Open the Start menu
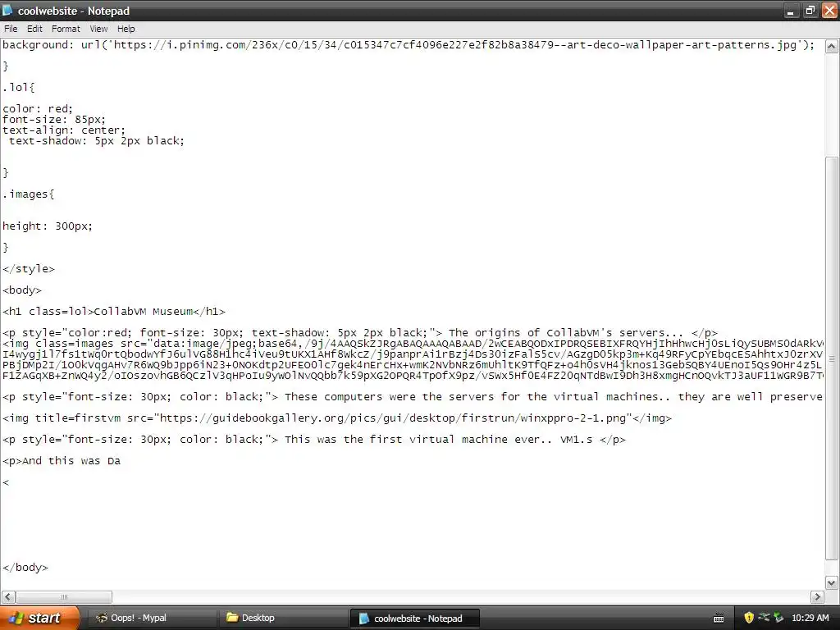840x630 pixels. (39, 618)
